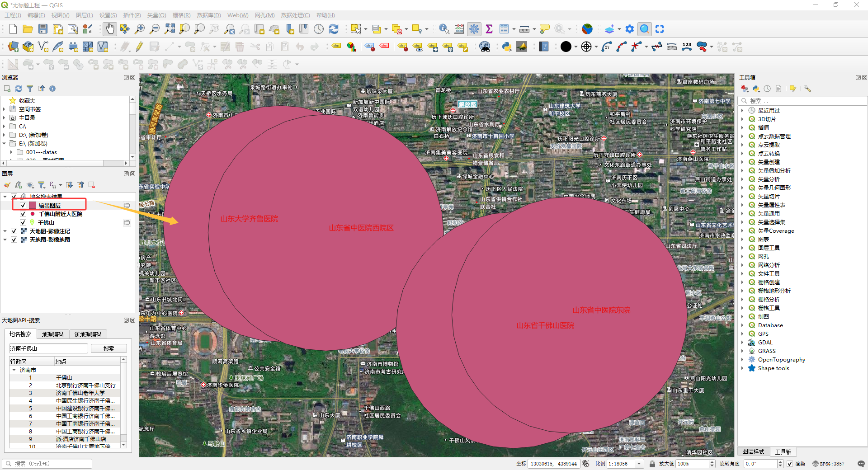Click the Zoom In magnifier tool
The width and height of the screenshot is (868, 470).
point(140,29)
